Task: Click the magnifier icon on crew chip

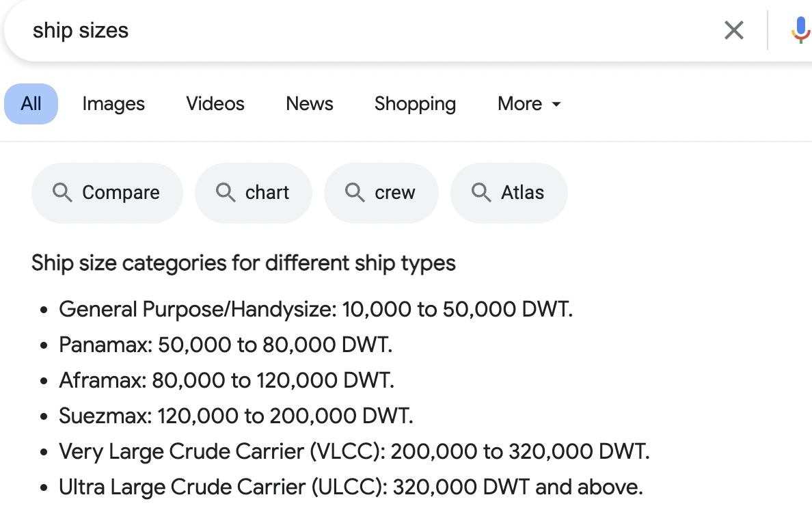Action: pyautogui.click(x=355, y=193)
